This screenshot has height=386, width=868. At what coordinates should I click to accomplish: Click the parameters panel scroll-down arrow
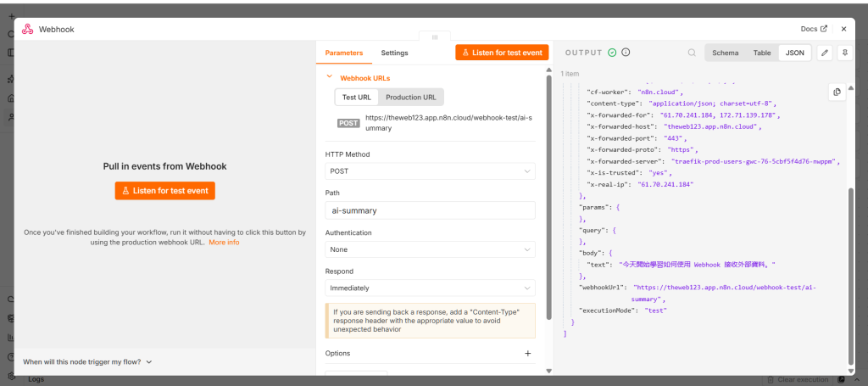tap(548, 371)
